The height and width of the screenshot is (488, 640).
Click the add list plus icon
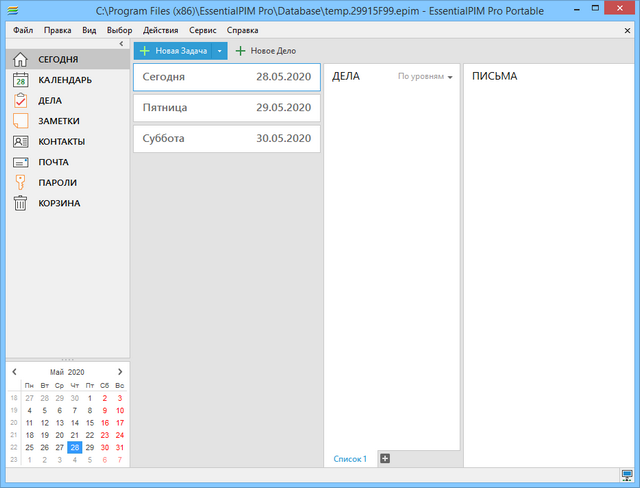point(385,459)
